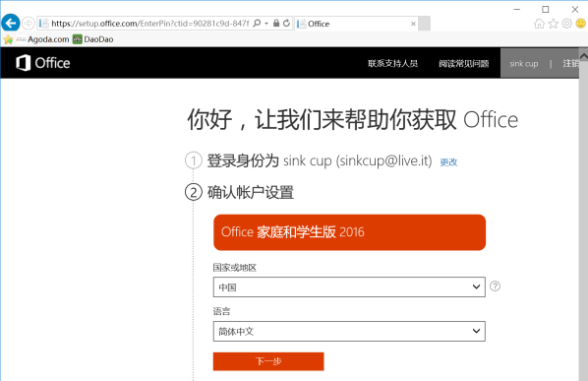588x381 pixels.
Task: Click the 下一步 button
Action: pos(268,361)
